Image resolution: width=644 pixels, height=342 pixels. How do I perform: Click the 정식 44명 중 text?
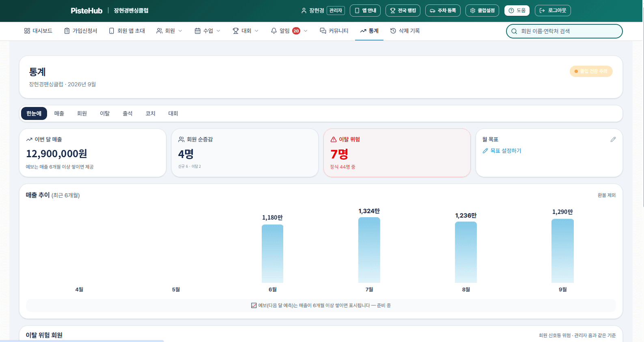pyautogui.click(x=343, y=167)
